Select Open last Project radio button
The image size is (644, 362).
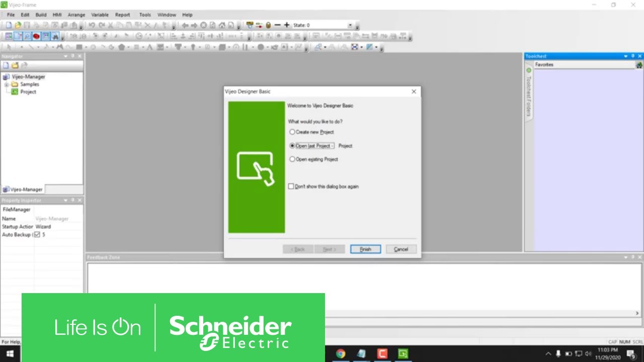[292, 146]
